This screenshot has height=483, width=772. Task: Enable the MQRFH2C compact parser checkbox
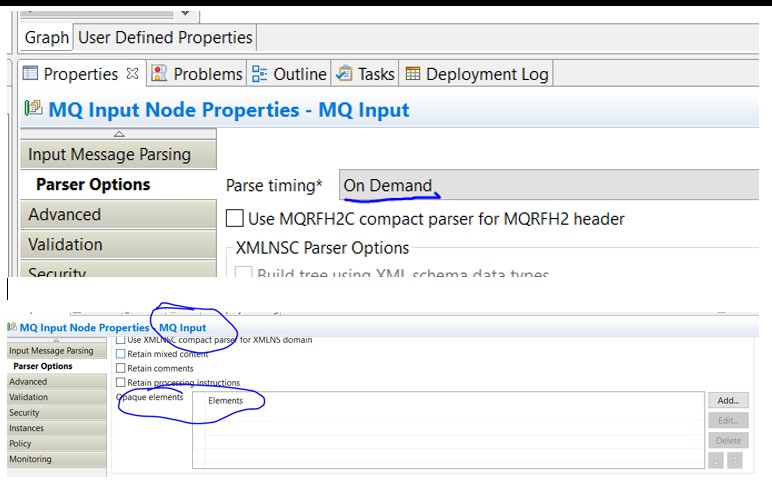click(234, 218)
